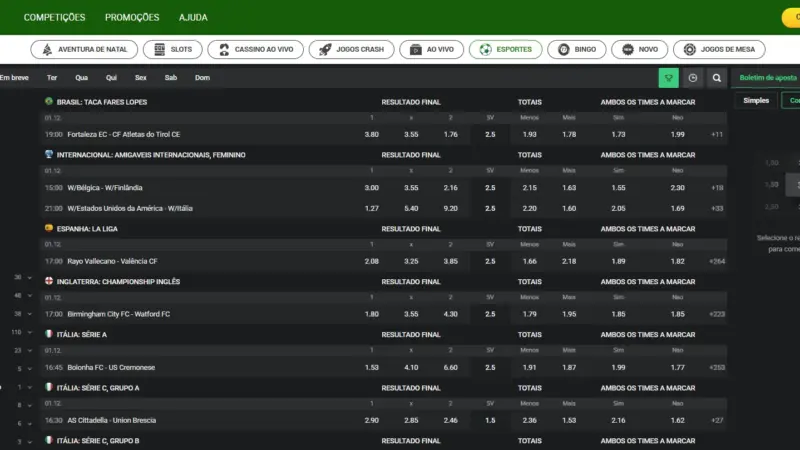Open the Brasil: Taca Fares Lopes league
The height and width of the screenshot is (450, 800).
click(102, 102)
